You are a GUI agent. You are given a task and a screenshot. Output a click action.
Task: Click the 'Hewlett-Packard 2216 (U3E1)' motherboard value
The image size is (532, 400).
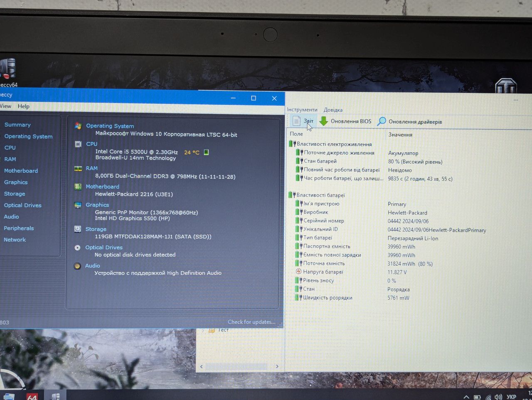pos(134,194)
